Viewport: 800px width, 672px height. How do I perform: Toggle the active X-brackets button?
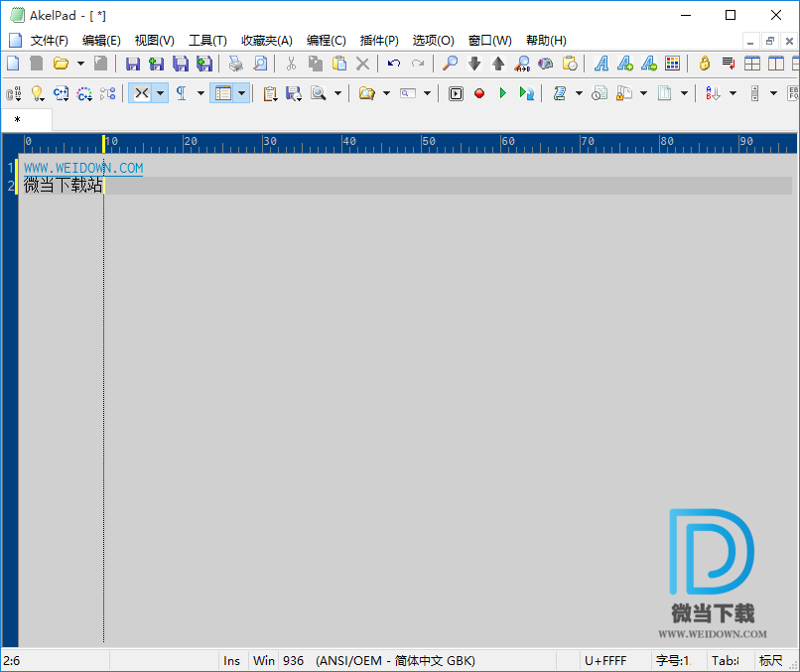point(141,93)
